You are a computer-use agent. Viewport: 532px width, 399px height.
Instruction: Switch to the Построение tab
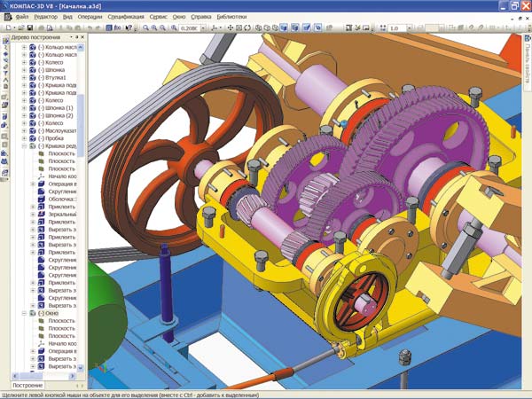(x=27, y=386)
